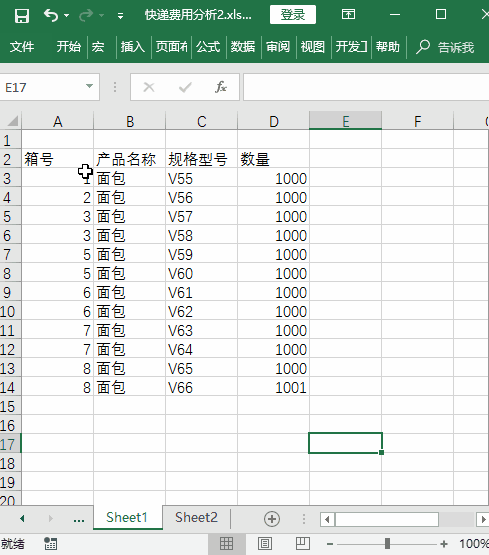Switch to Page Break Preview icon
Image resolution: width=489 pixels, height=555 pixels.
click(x=303, y=543)
